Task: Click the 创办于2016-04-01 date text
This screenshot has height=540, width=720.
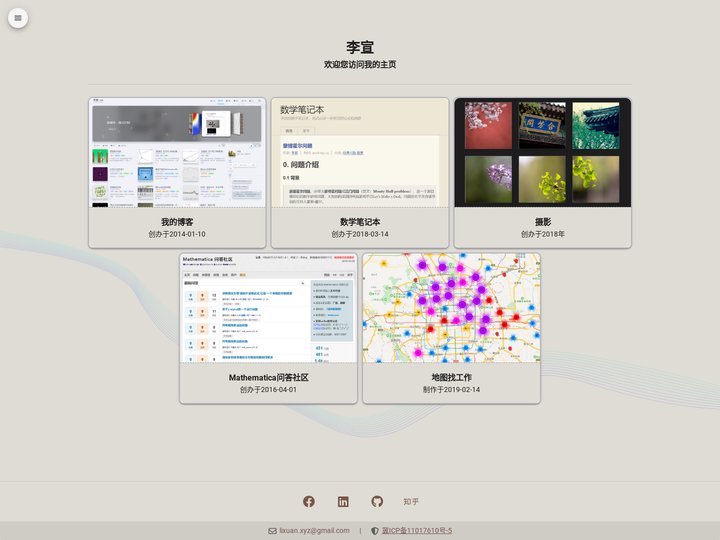Action: 269,390
